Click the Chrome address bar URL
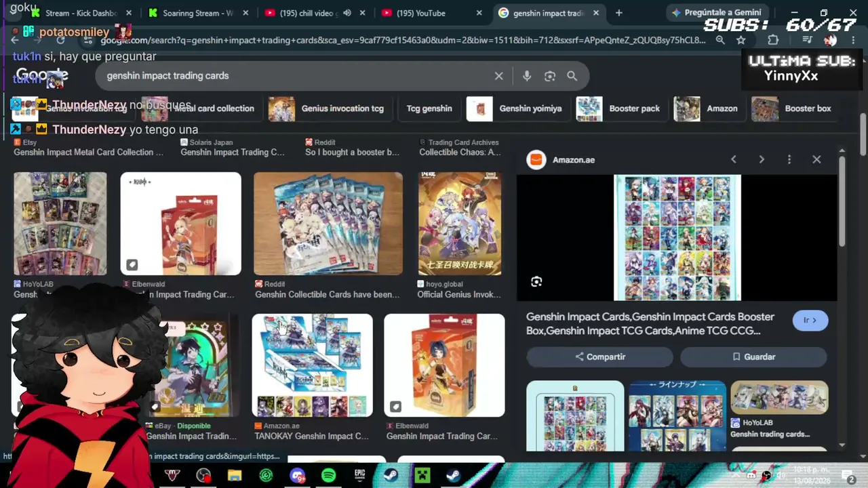This screenshot has width=868, height=488. [x=404, y=40]
